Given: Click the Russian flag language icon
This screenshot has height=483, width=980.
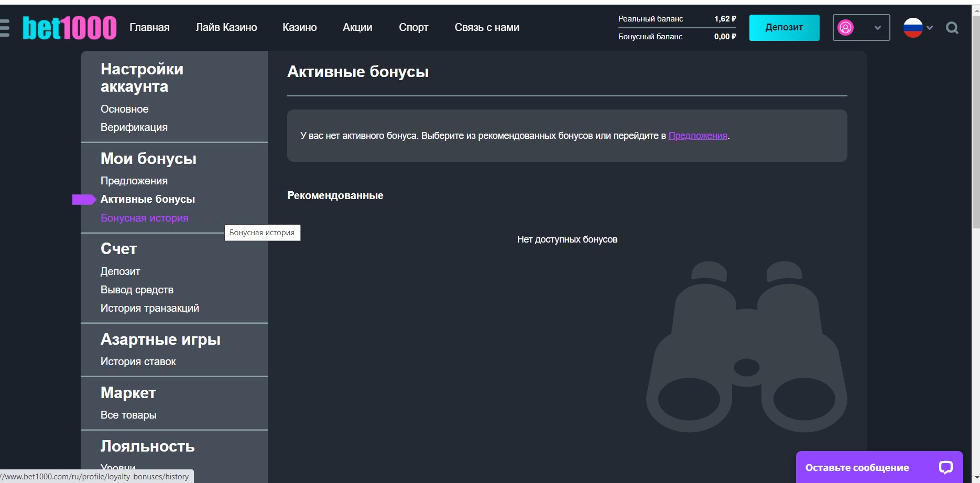Looking at the screenshot, I should pyautogui.click(x=912, y=28).
